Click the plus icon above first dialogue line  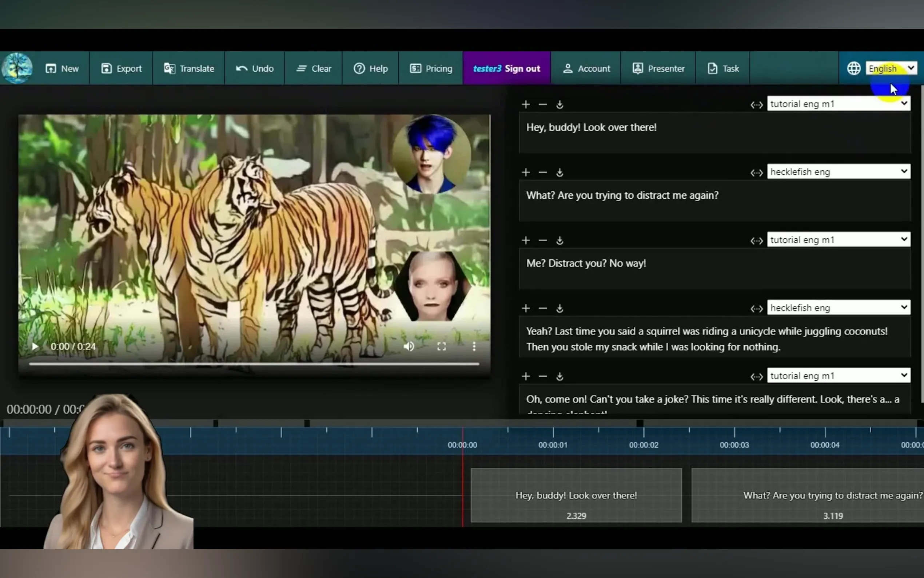[526, 104]
